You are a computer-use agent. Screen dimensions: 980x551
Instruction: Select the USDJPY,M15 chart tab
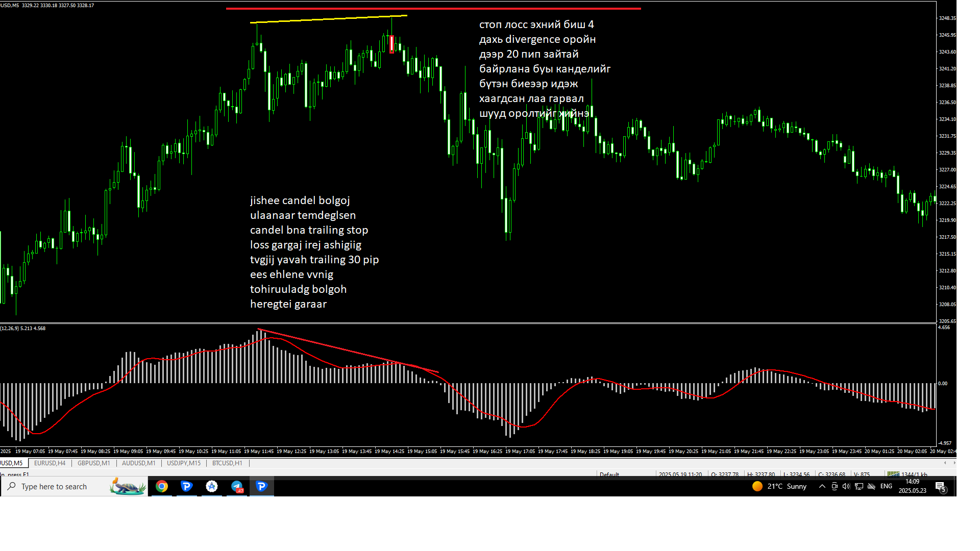click(183, 463)
